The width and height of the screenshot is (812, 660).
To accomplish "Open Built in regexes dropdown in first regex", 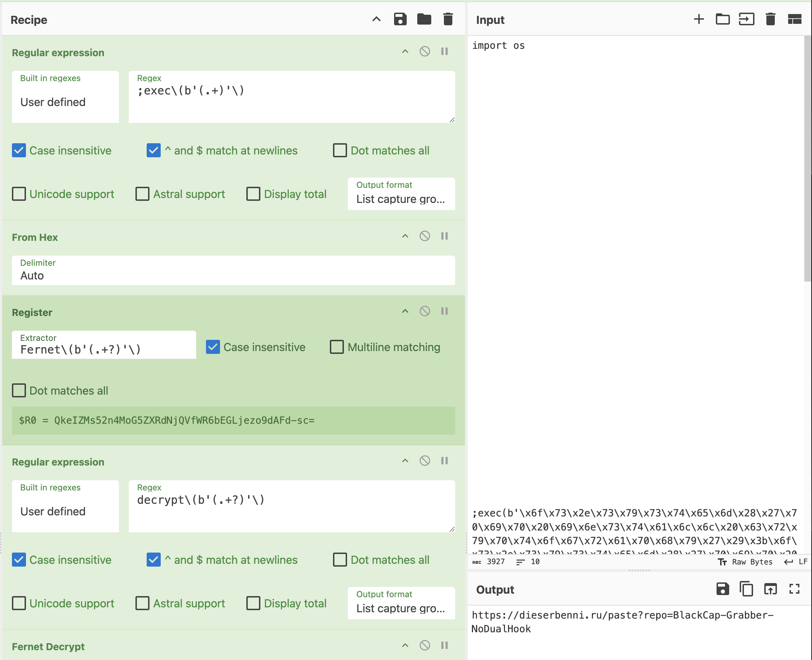I will [x=65, y=97].
